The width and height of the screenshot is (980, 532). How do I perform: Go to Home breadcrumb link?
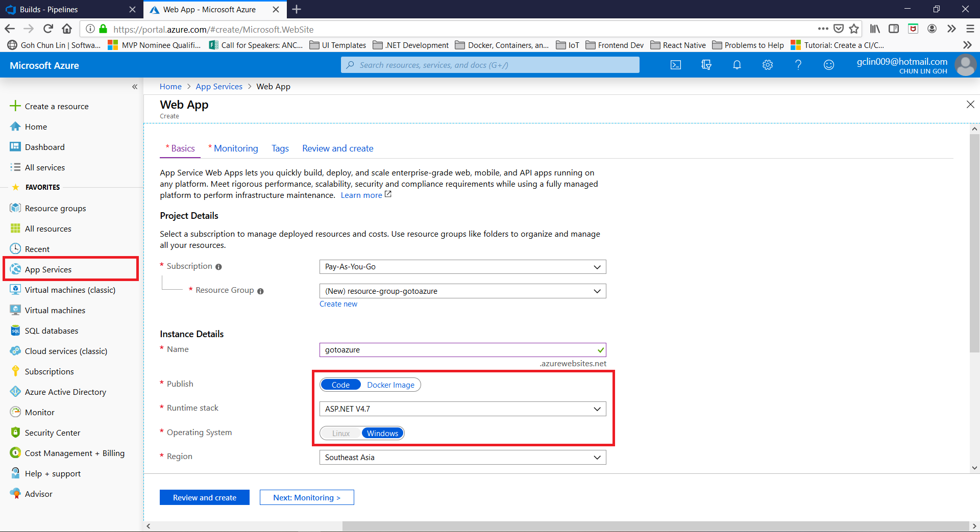click(170, 87)
